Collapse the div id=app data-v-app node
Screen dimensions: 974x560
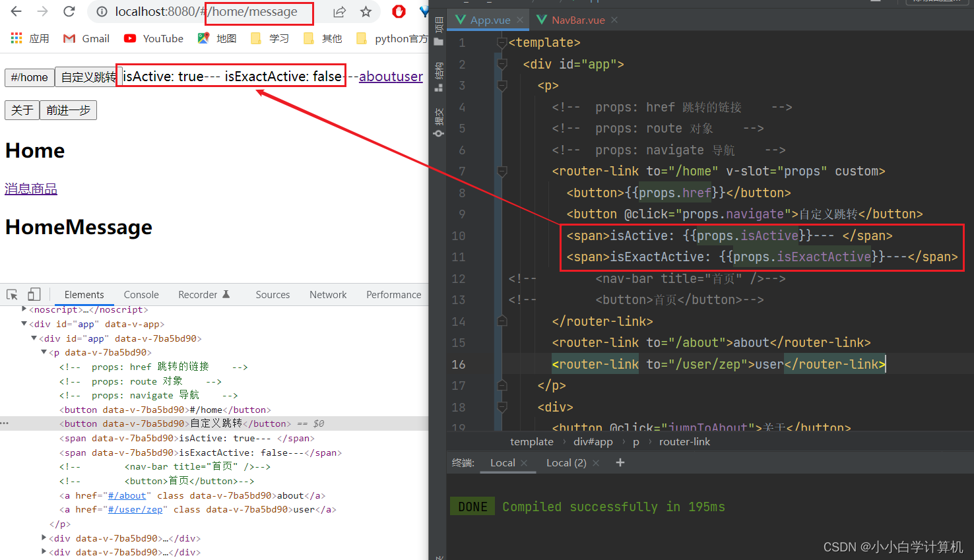coord(24,323)
